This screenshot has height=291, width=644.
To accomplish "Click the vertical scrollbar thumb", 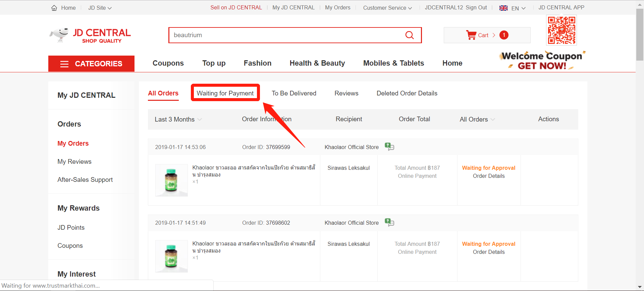I will pos(640,34).
